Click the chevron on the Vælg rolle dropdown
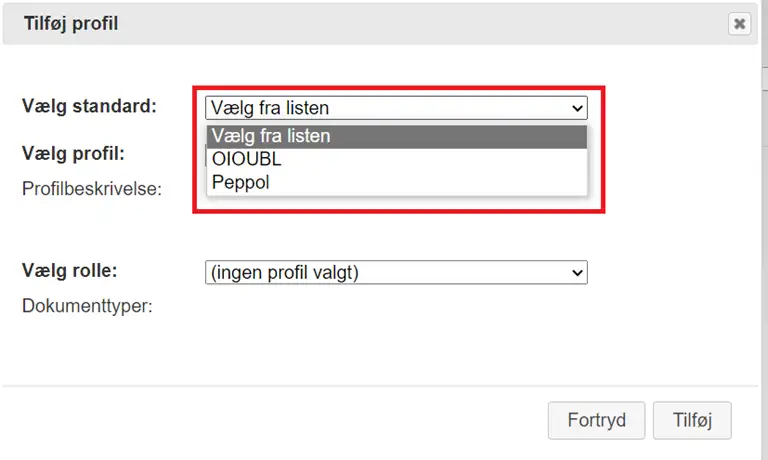Screen dimensions: 768x460 576,272
